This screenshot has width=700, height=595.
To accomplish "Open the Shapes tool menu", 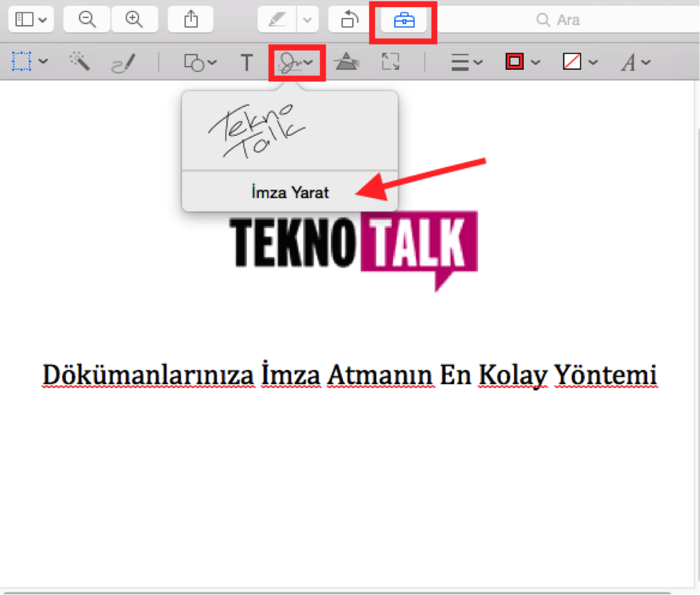I will click(201, 62).
